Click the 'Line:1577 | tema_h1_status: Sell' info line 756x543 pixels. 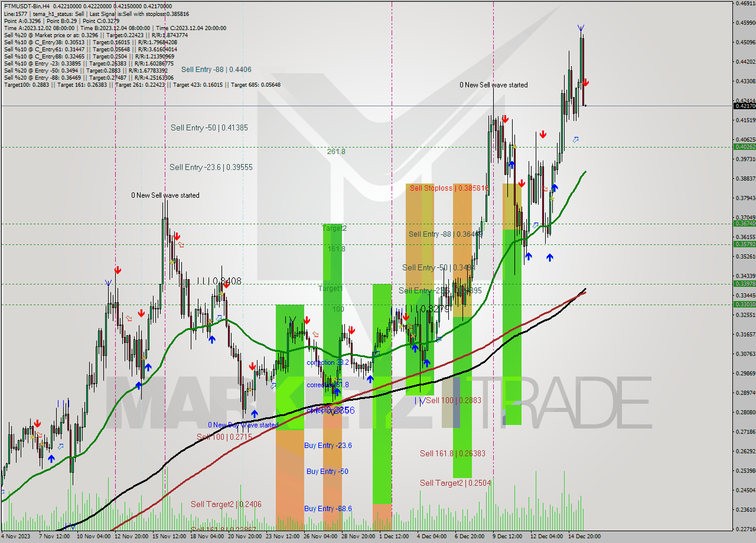(96, 14)
